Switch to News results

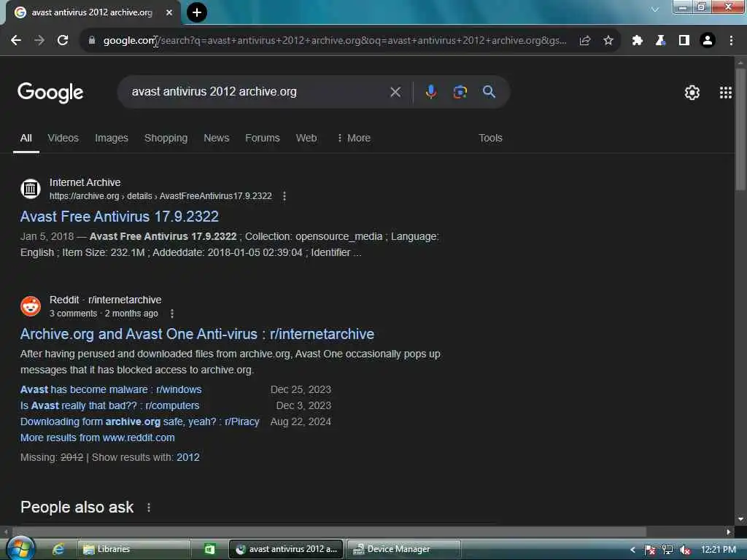216,138
